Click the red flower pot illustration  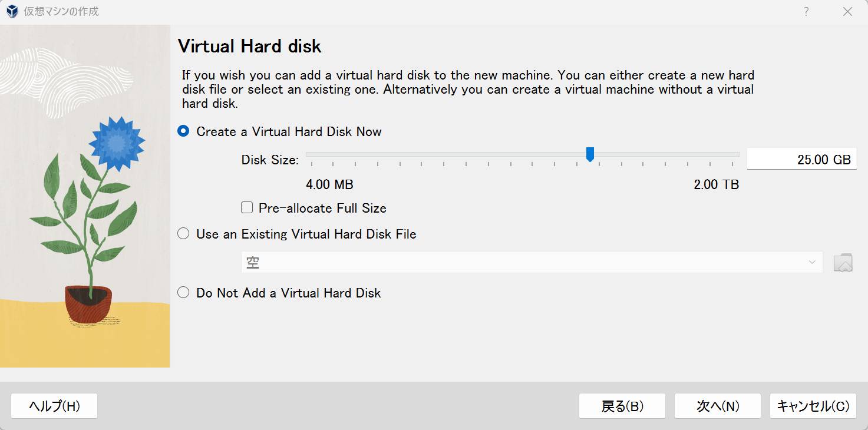click(88, 303)
